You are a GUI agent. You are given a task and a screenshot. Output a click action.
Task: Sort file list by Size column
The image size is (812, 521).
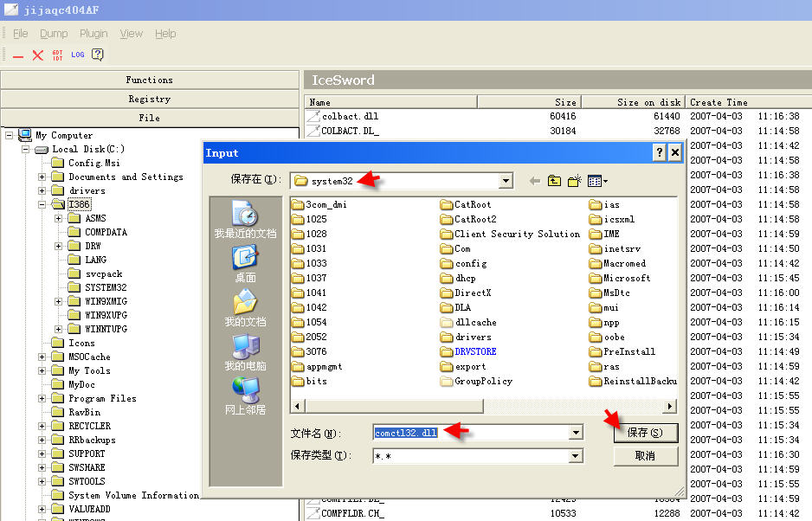coord(529,102)
